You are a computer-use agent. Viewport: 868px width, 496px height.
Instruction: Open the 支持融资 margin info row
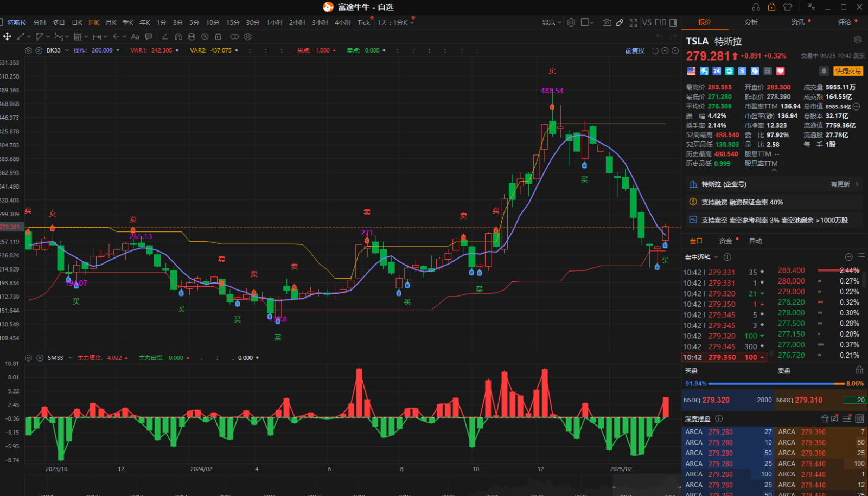[x=775, y=202]
